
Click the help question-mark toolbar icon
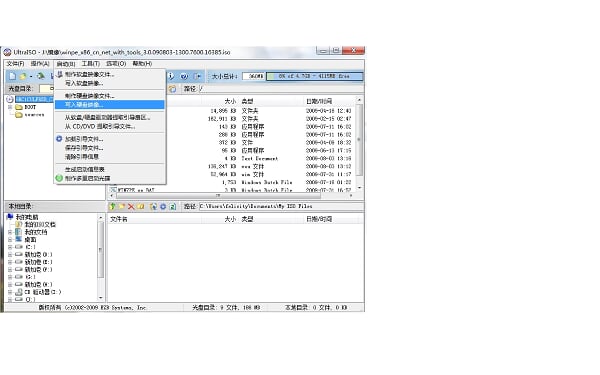click(x=184, y=76)
